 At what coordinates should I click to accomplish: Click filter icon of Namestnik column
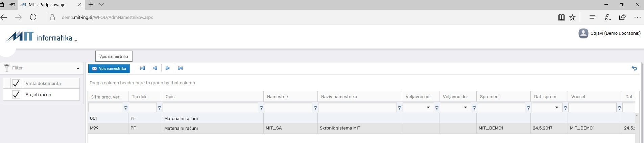[x=315, y=108]
